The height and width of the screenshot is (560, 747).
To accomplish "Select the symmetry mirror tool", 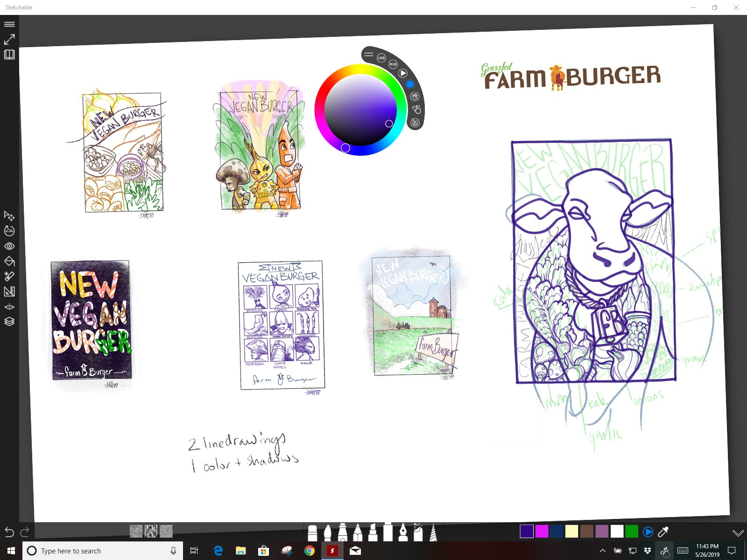I will pyautogui.click(x=9, y=307).
